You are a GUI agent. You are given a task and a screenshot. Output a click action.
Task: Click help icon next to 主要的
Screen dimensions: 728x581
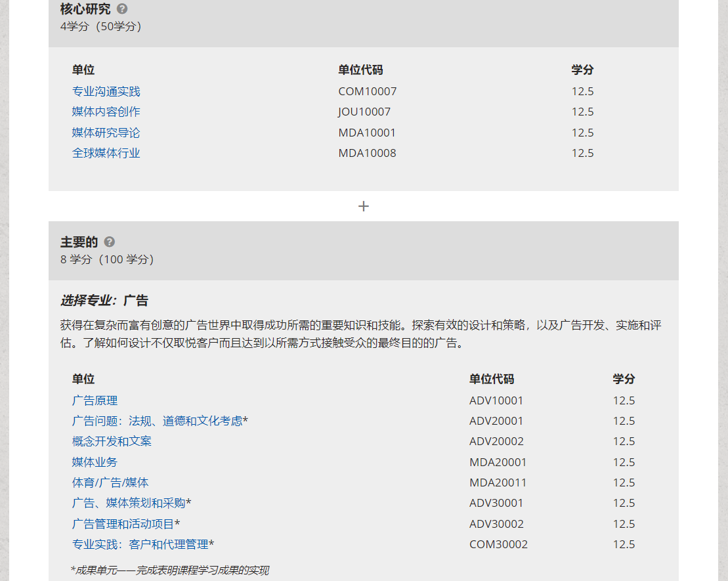click(110, 242)
